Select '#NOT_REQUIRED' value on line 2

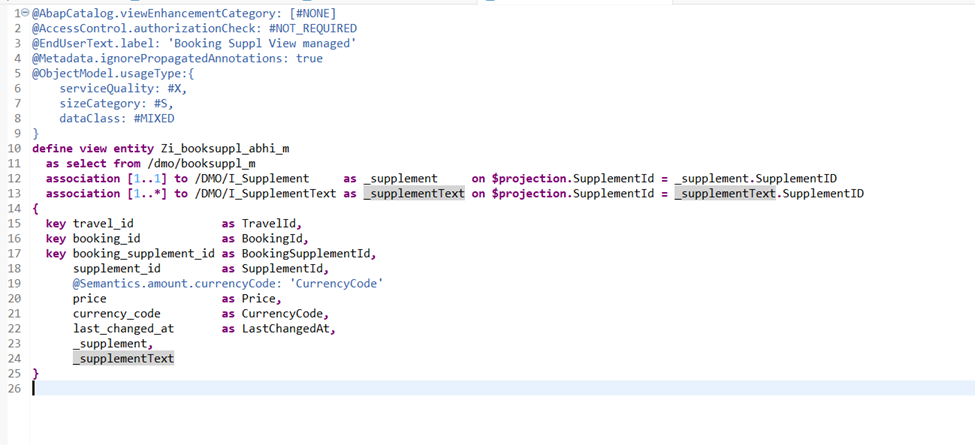313,29
